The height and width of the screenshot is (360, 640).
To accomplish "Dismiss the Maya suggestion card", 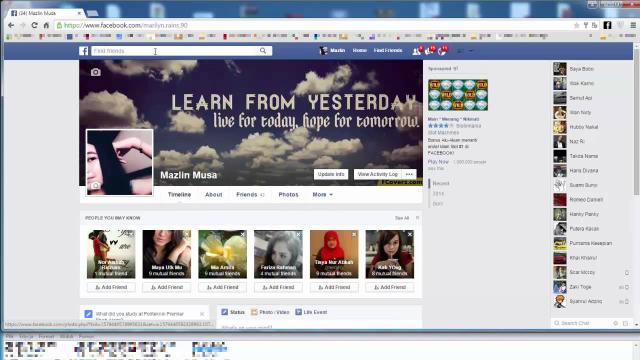I will coord(187,234).
